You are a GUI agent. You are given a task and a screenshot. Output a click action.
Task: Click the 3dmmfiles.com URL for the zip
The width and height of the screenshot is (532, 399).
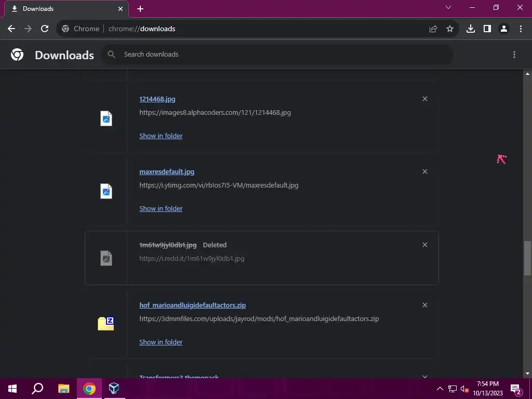(259, 318)
